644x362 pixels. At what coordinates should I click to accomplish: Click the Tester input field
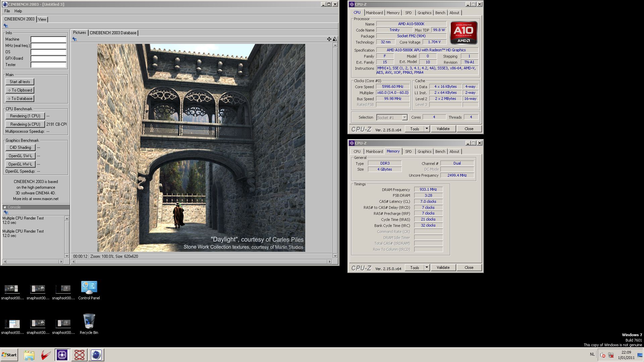tap(49, 65)
